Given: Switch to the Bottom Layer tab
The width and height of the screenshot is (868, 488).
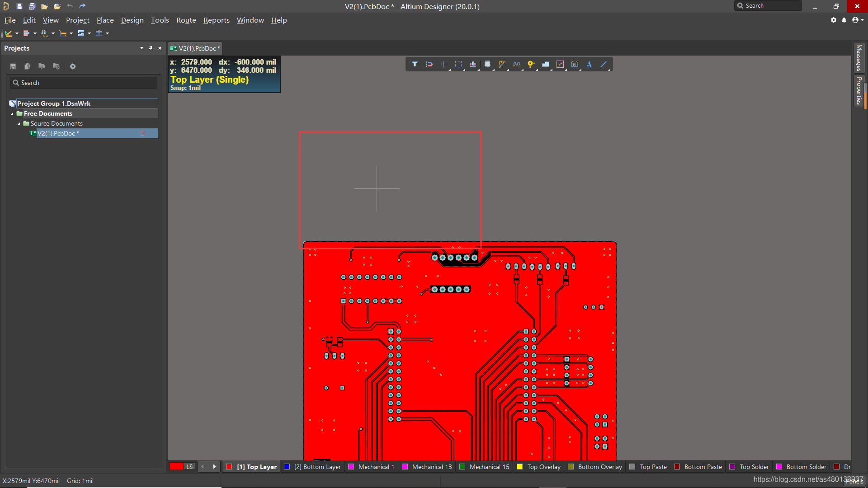Looking at the screenshot, I should click(x=317, y=467).
